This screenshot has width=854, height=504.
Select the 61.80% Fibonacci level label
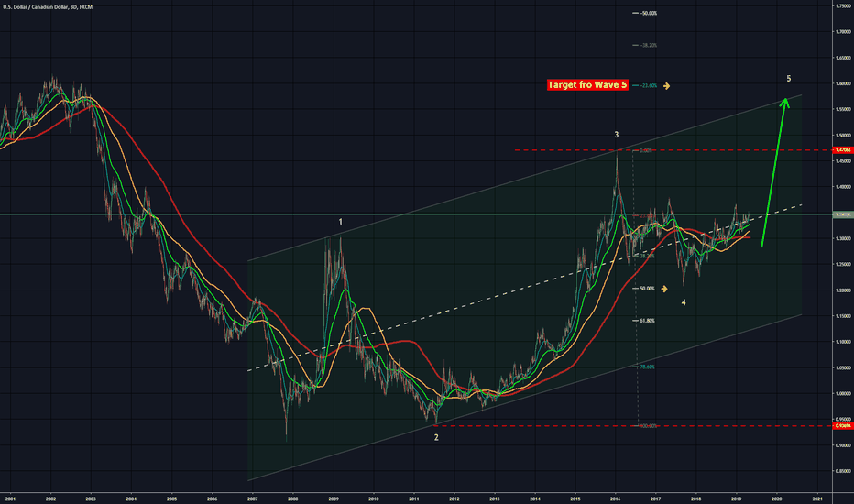647,321
